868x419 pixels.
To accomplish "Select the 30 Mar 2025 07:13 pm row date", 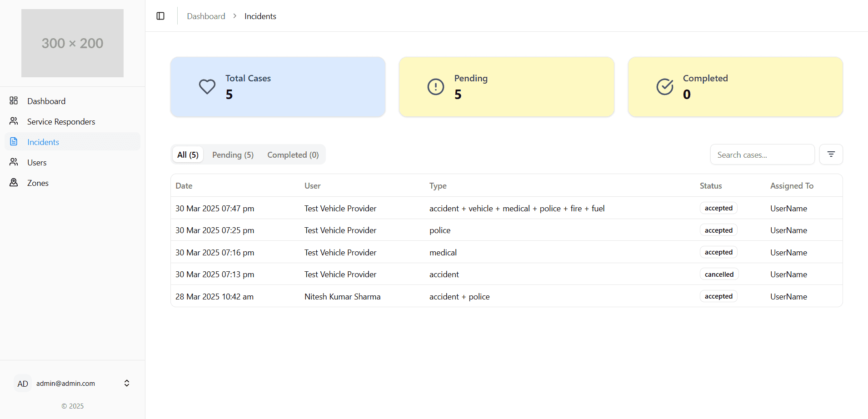I will click(x=215, y=274).
